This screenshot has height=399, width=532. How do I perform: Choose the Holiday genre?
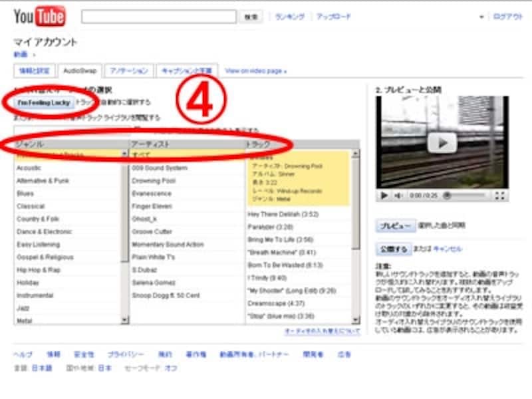[28, 283]
